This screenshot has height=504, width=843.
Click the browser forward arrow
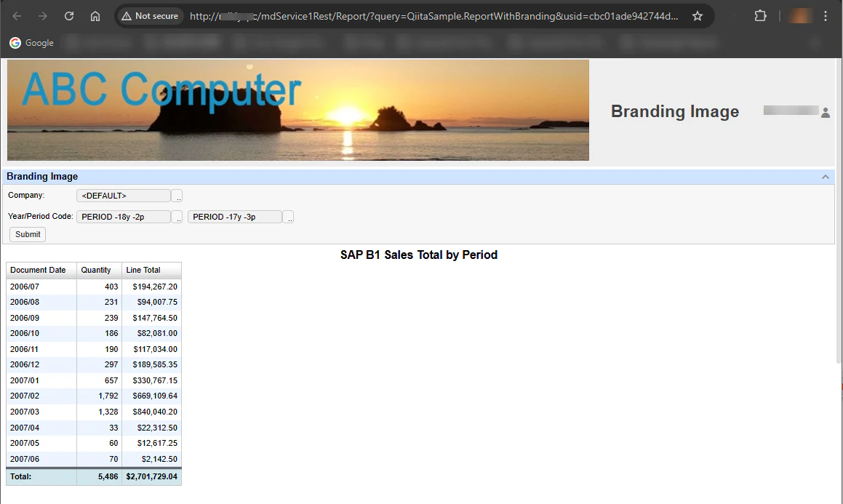(x=42, y=16)
